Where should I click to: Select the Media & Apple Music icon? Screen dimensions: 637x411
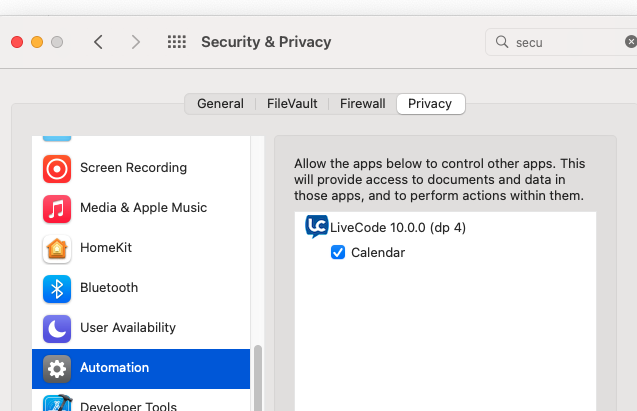tap(57, 208)
